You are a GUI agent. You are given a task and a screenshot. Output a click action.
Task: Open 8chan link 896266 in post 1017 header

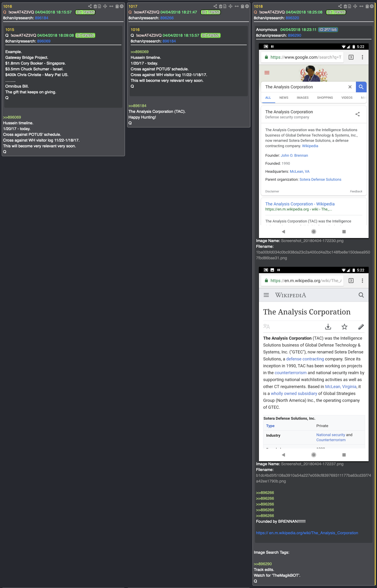[167, 18]
